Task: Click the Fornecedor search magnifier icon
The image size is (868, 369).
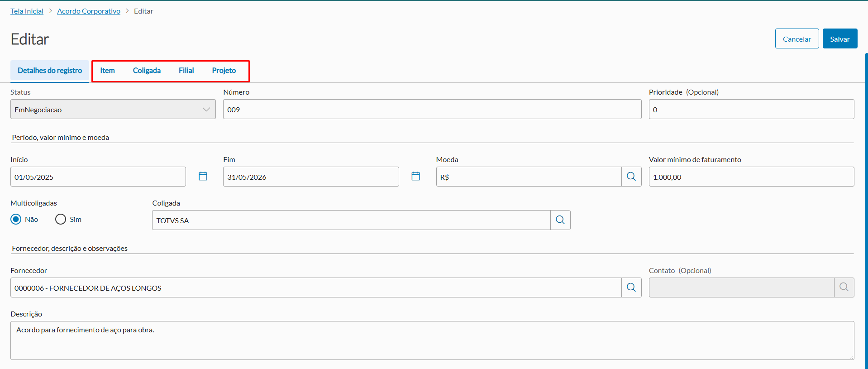Action: pyautogui.click(x=631, y=288)
